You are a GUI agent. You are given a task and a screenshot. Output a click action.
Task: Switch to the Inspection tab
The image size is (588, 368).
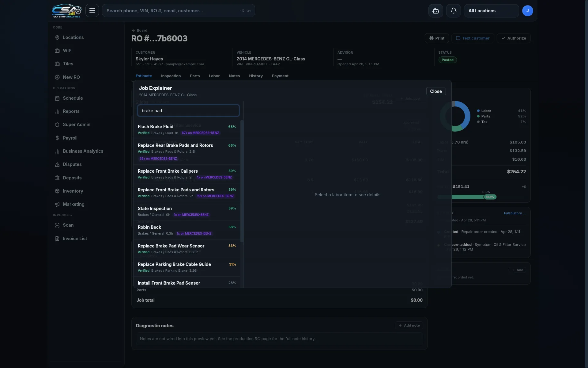tap(171, 76)
